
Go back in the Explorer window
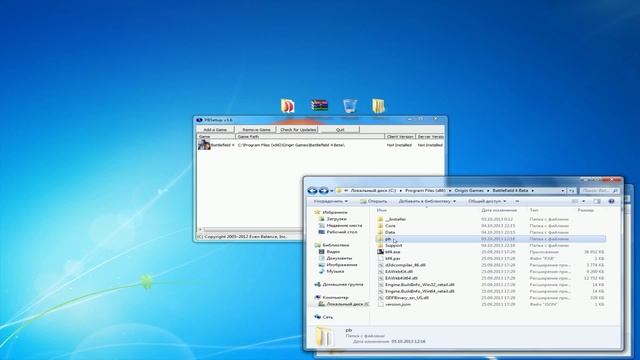pyautogui.click(x=312, y=191)
